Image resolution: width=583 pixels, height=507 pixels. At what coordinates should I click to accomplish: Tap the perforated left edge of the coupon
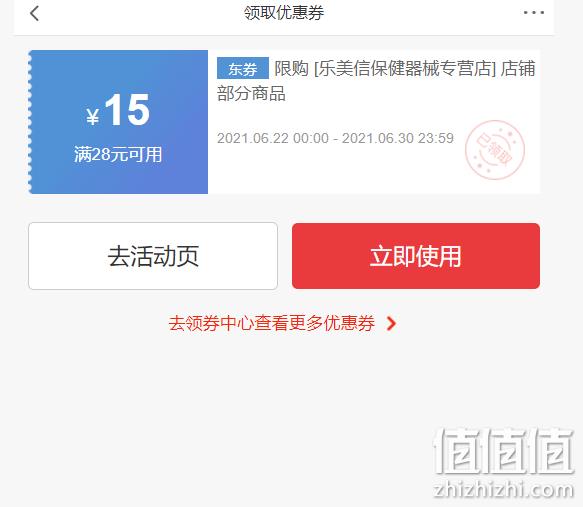pos(30,122)
